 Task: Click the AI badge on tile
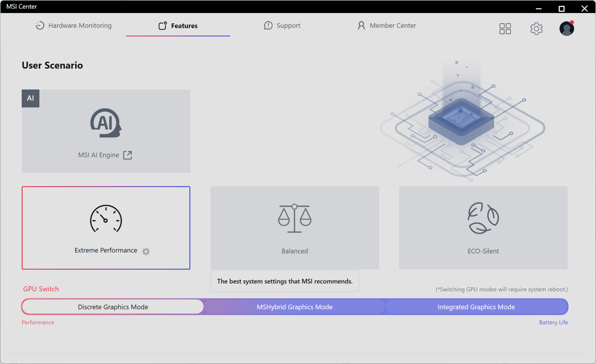[x=30, y=98]
